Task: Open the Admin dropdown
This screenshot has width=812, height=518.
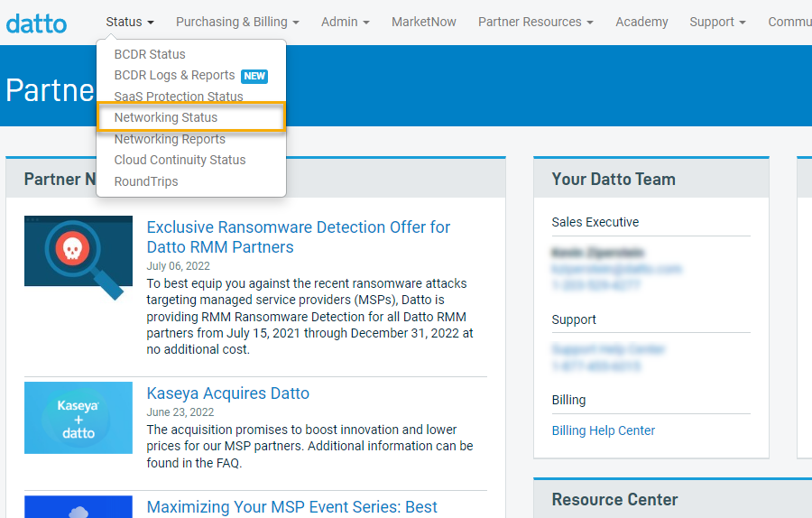Action: click(345, 22)
